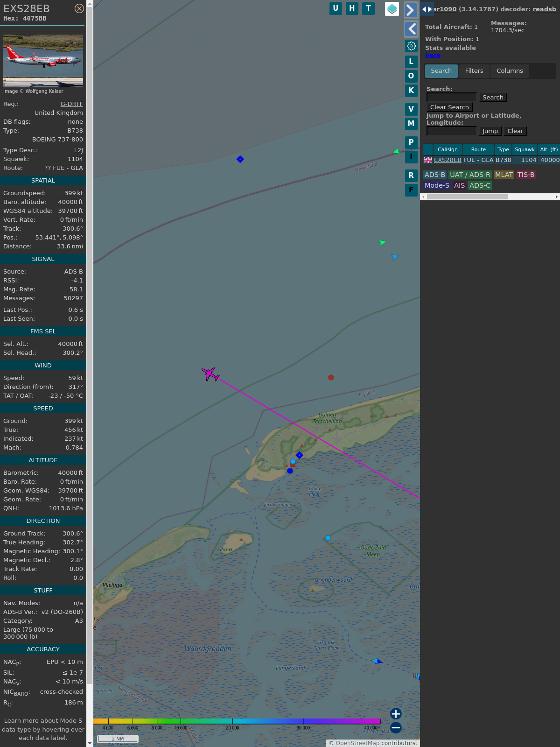The width and height of the screenshot is (560, 747).
Task: Expand sidebar with left chevron button
Action: pos(411,29)
